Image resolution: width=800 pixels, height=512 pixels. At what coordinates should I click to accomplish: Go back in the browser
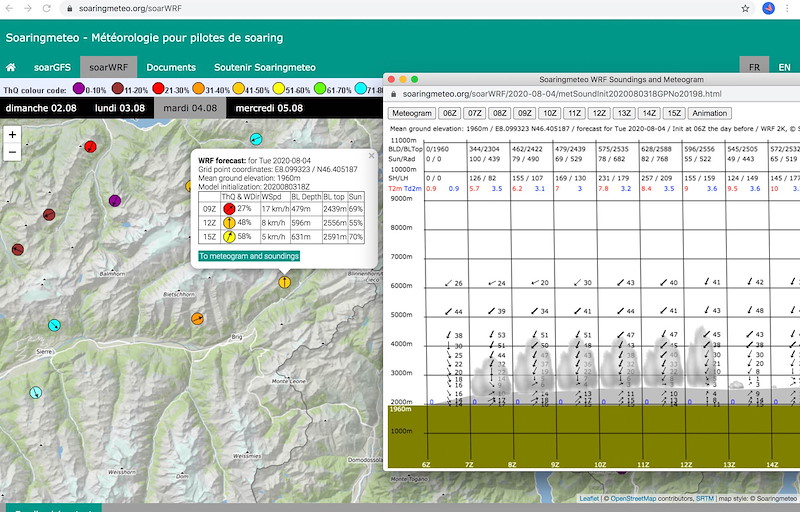click(9, 8)
